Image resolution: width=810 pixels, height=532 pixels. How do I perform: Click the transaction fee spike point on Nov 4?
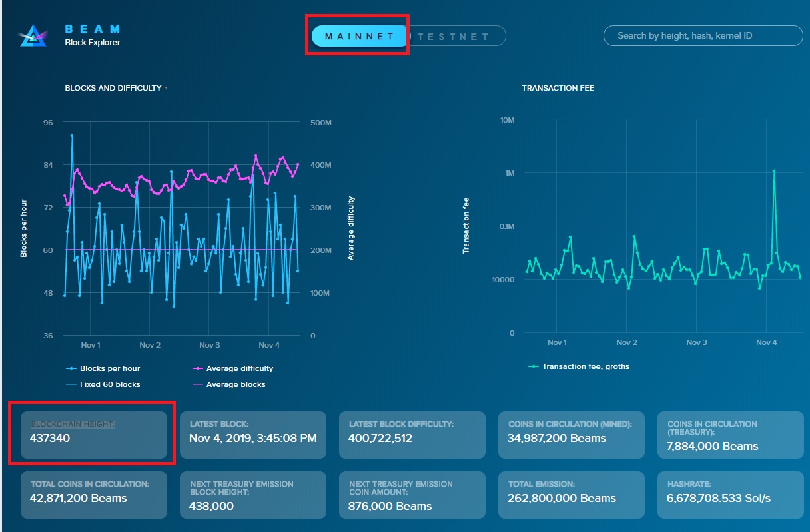click(774, 171)
